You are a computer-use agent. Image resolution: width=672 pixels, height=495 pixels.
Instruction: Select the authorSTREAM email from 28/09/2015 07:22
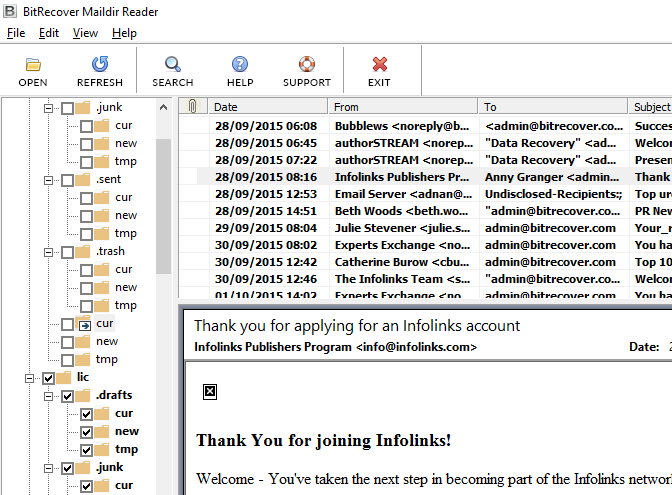[426, 160]
